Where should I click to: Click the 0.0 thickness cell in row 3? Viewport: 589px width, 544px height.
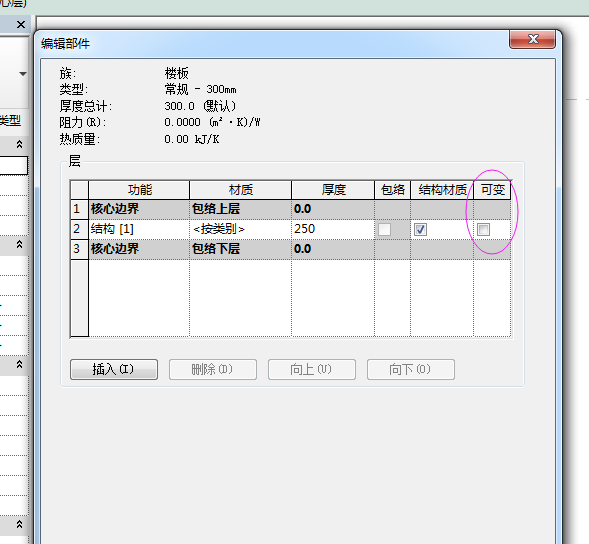[x=333, y=249]
